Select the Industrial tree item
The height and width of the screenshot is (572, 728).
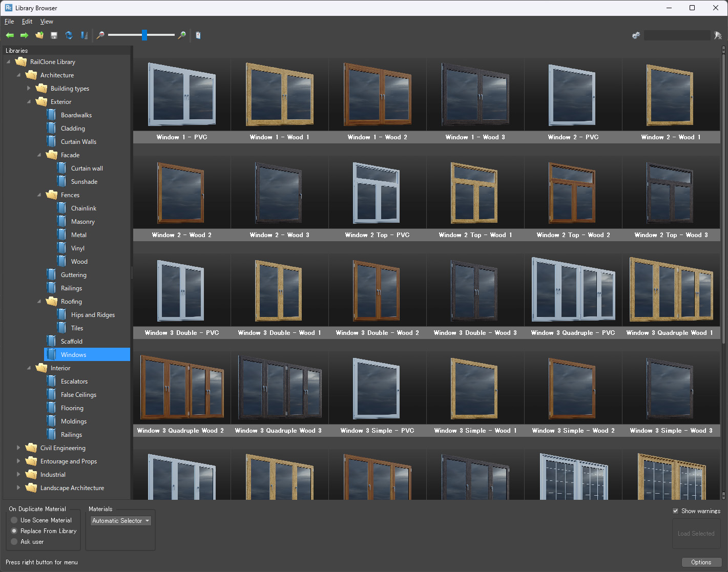pyautogui.click(x=53, y=475)
